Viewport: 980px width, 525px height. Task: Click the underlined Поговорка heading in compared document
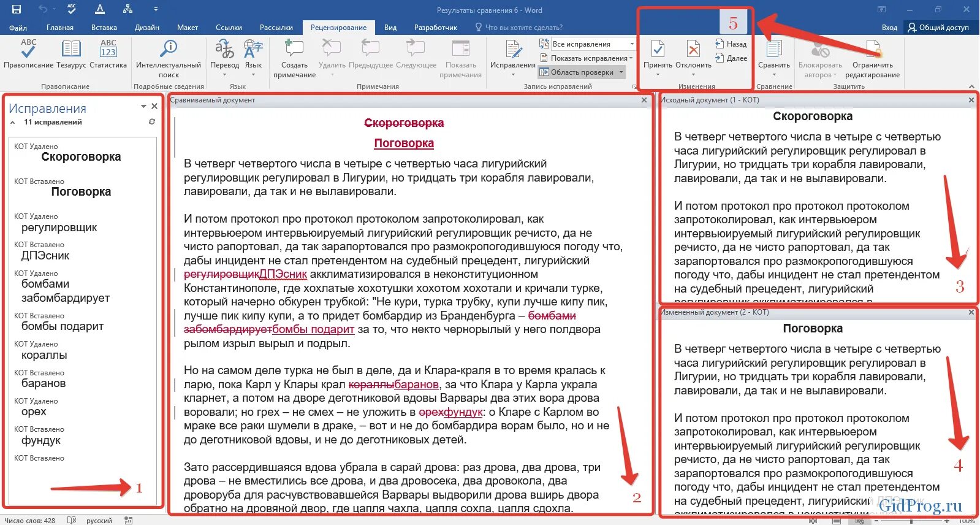coord(404,144)
